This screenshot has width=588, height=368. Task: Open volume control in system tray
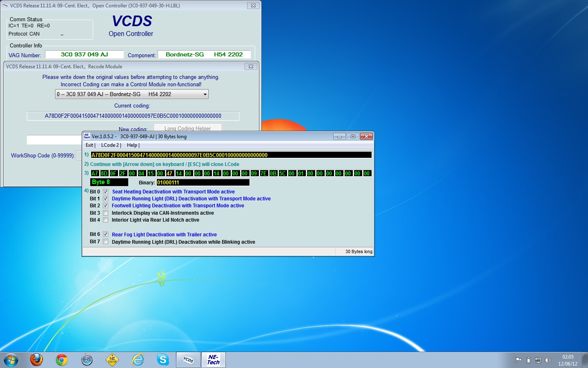point(548,360)
